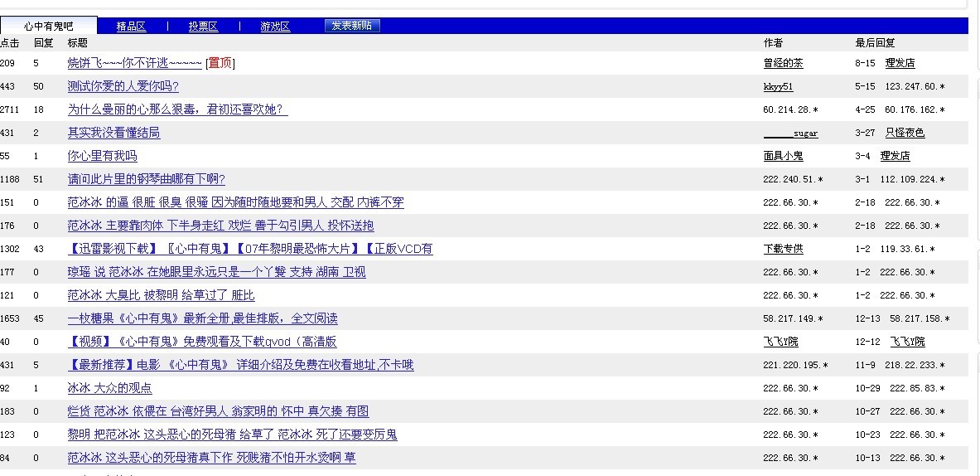Open thread 【最新推荐】电影《心中有鬼》详细介绍
This screenshot has height=476, width=980.
click(x=240, y=365)
